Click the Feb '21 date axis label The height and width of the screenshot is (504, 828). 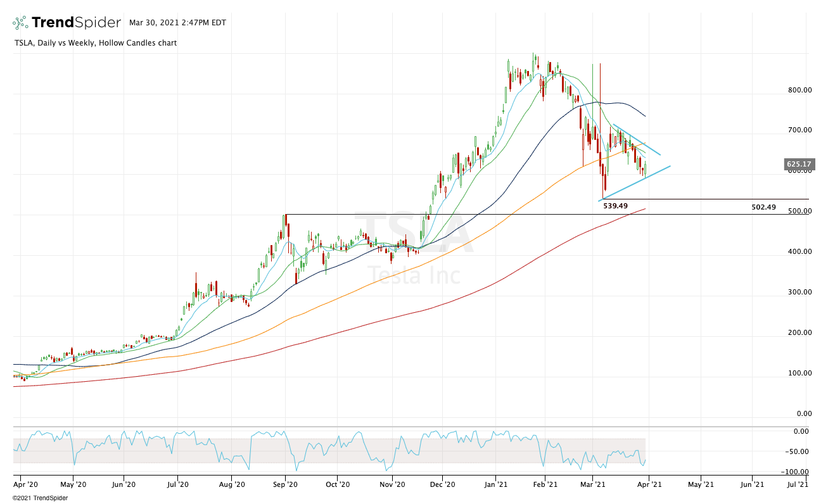click(x=544, y=485)
